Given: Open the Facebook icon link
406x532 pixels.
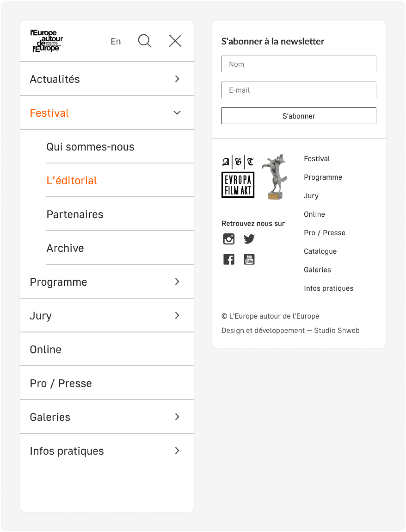Looking at the screenshot, I should (229, 259).
